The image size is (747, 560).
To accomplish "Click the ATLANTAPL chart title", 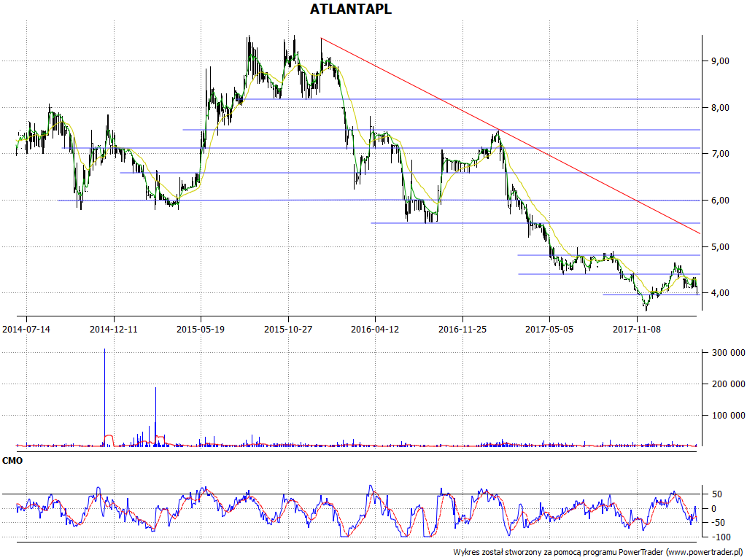I will 351,9.
